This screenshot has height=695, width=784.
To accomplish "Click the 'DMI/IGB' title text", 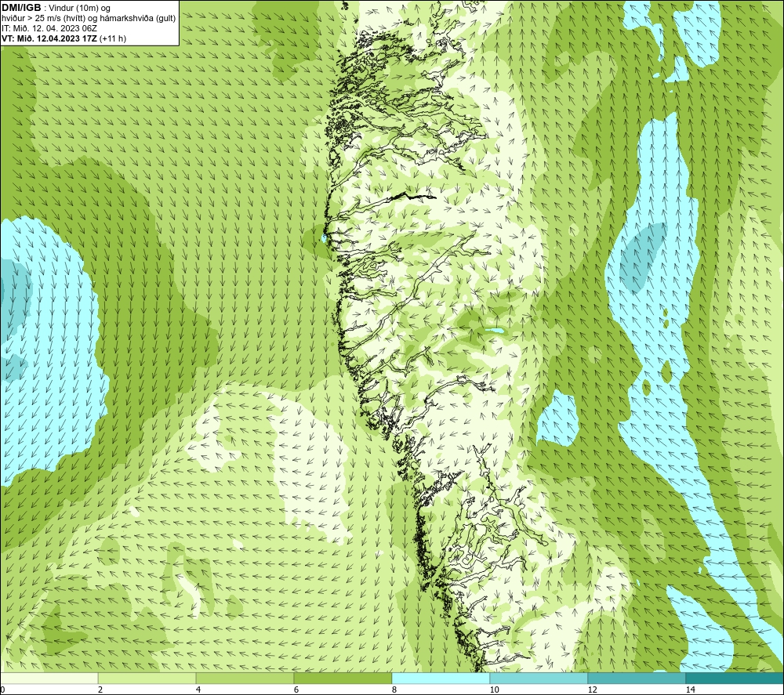I will click(x=21, y=8).
